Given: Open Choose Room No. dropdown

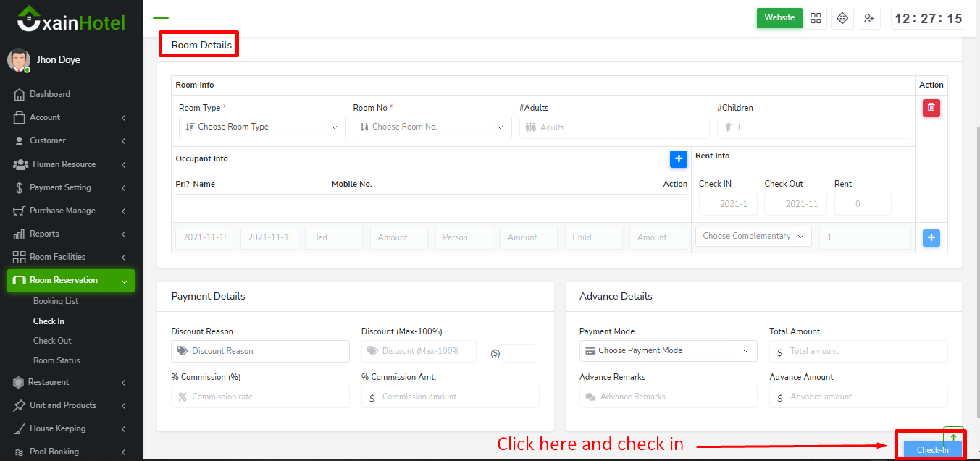Looking at the screenshot, I should coord(432,127).
